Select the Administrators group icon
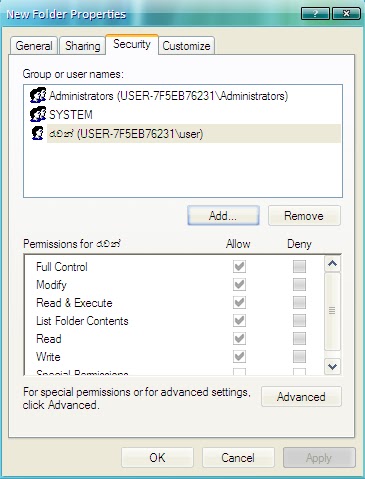The image size is (365, 479). click(38, 96)
